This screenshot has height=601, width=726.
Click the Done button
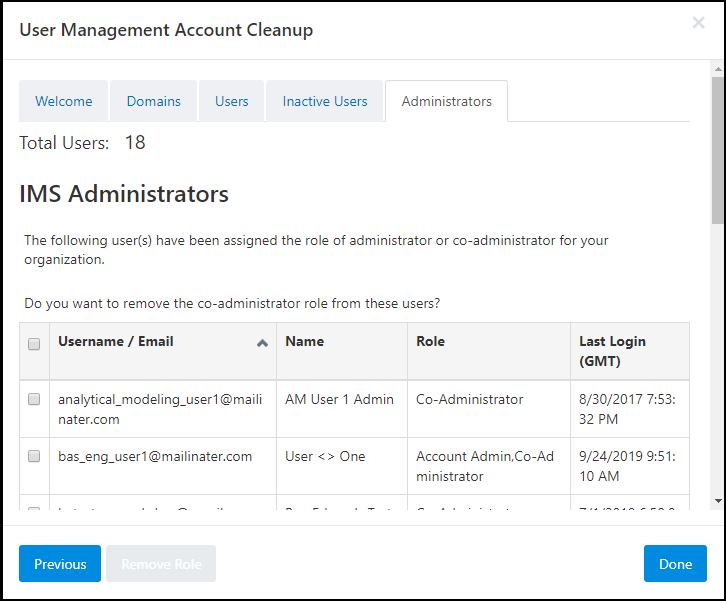[675, 563]
